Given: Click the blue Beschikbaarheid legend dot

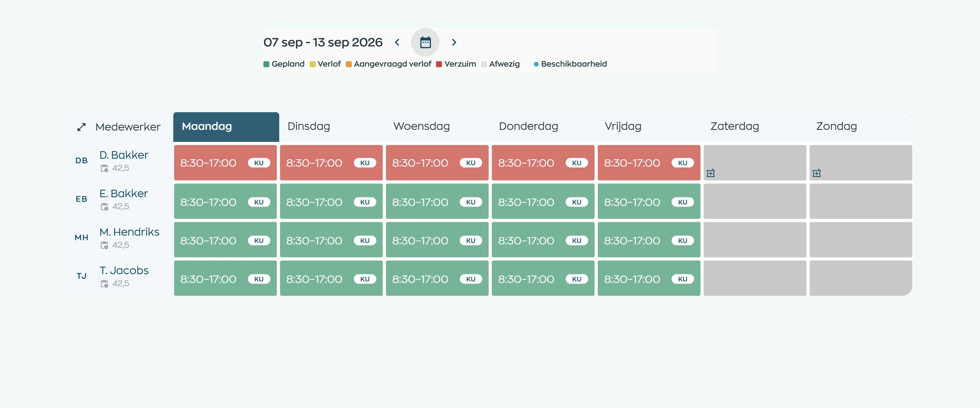Looking at the screenshot, I should (536, 64).
